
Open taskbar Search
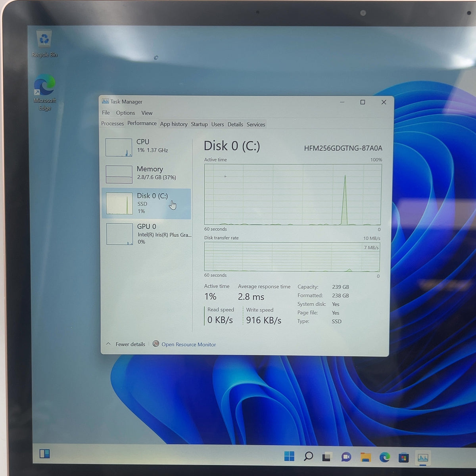tap(308, 456)
